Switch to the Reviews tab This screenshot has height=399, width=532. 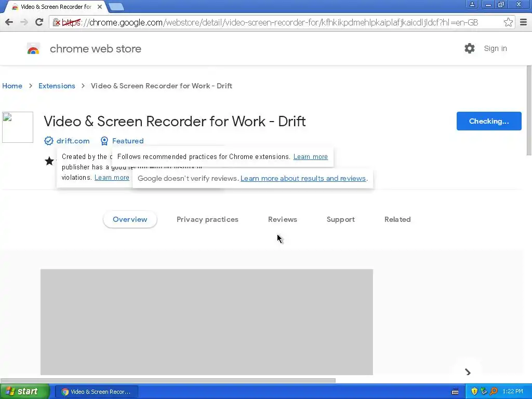pyautogui.click(x=282, y=220)
